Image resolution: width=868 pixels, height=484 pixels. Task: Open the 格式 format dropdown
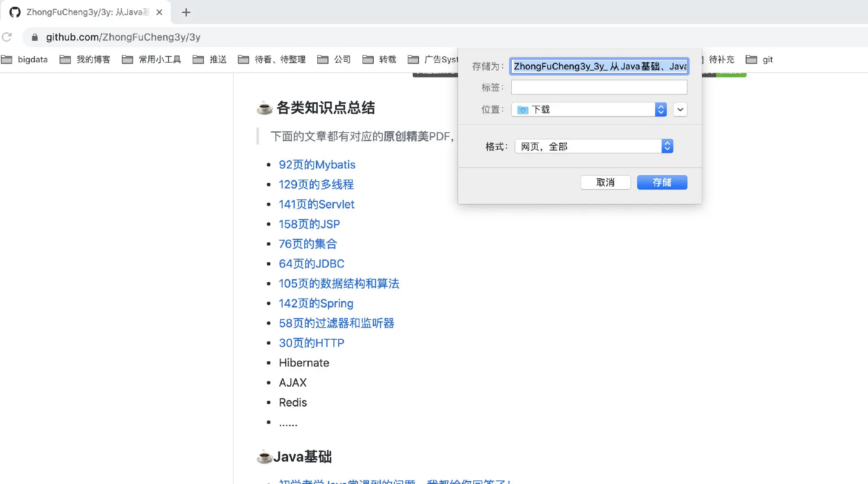[594, 147]
